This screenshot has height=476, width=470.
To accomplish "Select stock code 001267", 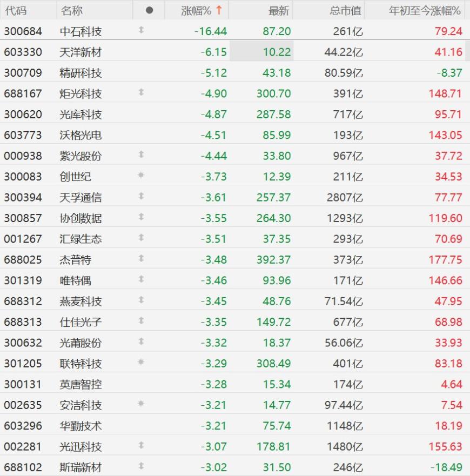I will 23,239.
